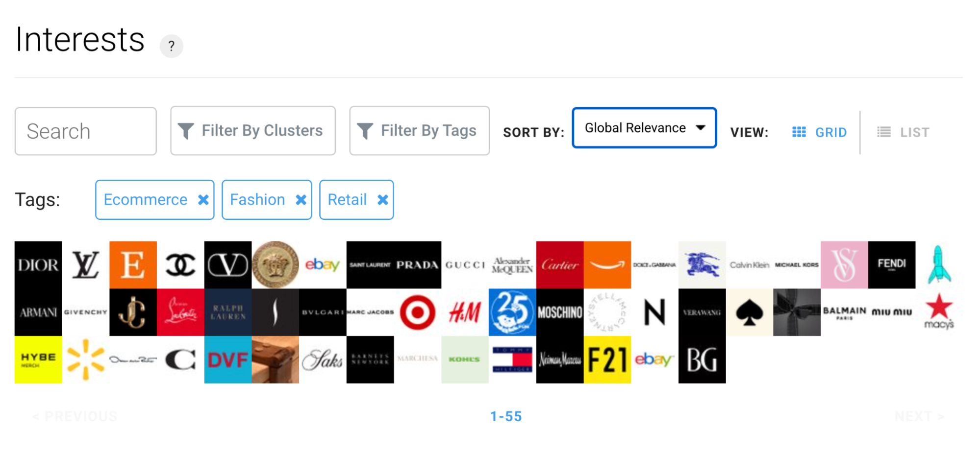
Task: Select the Miu Miu tile
Action: click(891, 312)
